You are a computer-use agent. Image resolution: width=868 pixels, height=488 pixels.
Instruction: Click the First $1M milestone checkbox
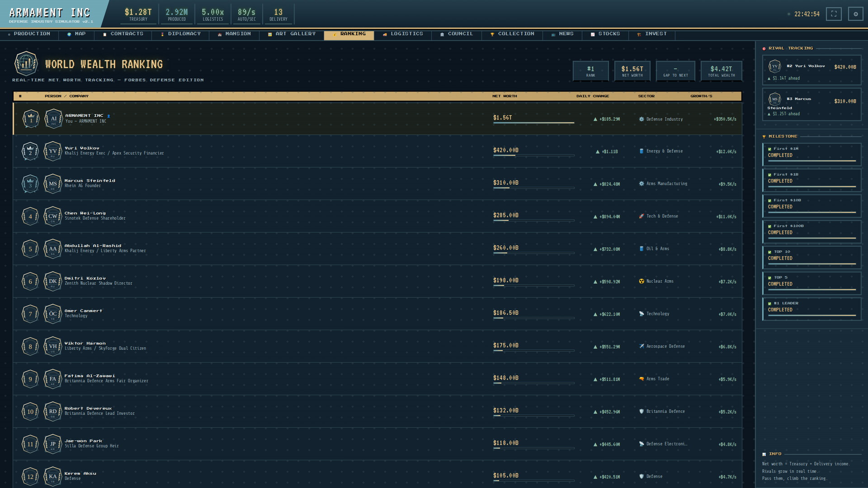(769, 149)
